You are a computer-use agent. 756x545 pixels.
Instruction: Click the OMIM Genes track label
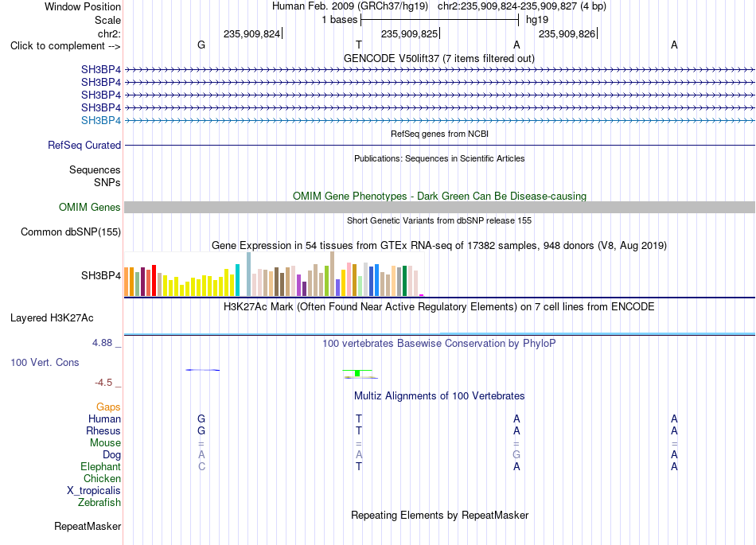89,207
